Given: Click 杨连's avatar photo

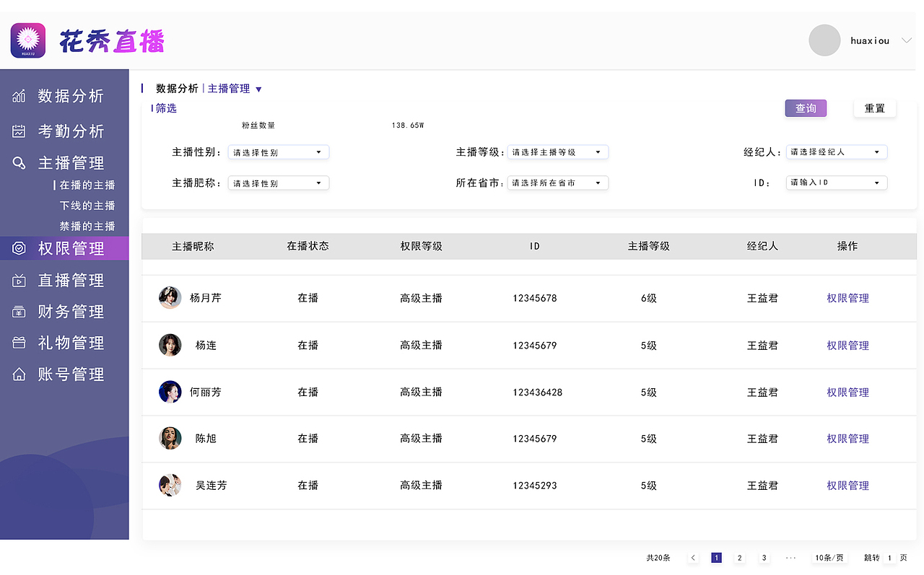Looking at the screenshot, I should pyautogui.click(x=170, y=345).
